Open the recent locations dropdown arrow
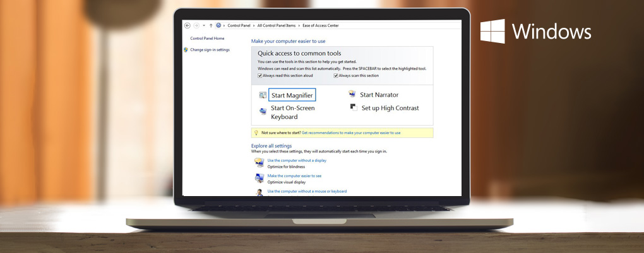 (204, 25)
